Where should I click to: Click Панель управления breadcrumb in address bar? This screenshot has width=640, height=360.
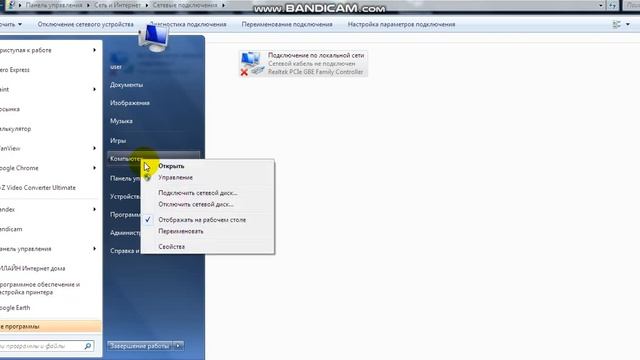[x=54, y=5]
